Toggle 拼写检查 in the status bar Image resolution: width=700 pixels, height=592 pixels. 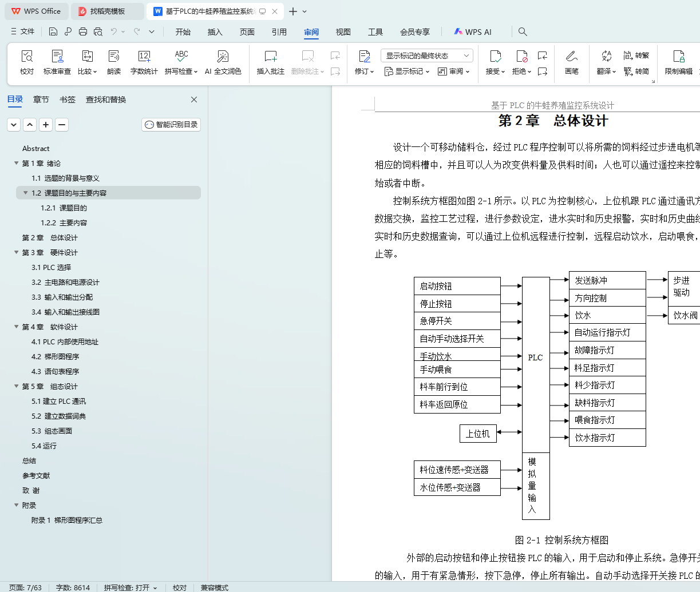pyautogui.click(x=130, y=587)
